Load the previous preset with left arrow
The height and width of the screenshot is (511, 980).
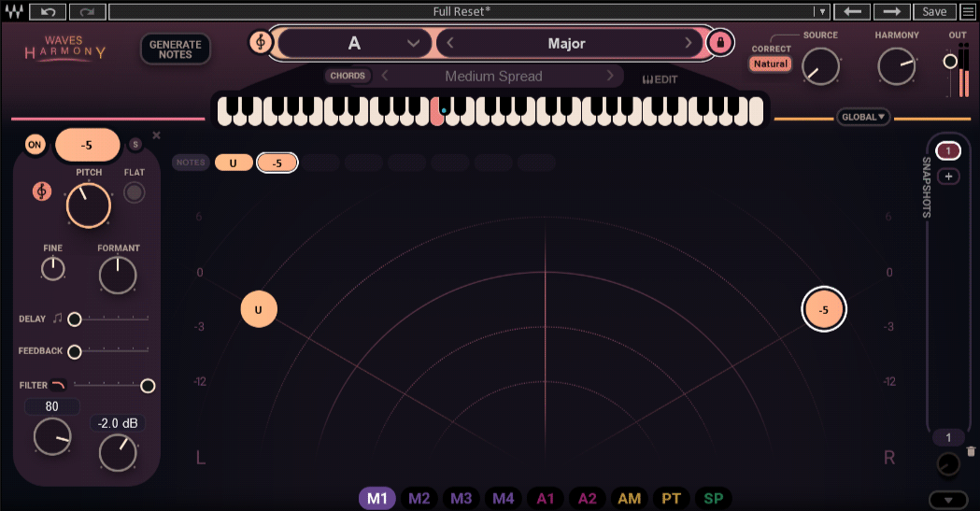click(x=853, y=11)
